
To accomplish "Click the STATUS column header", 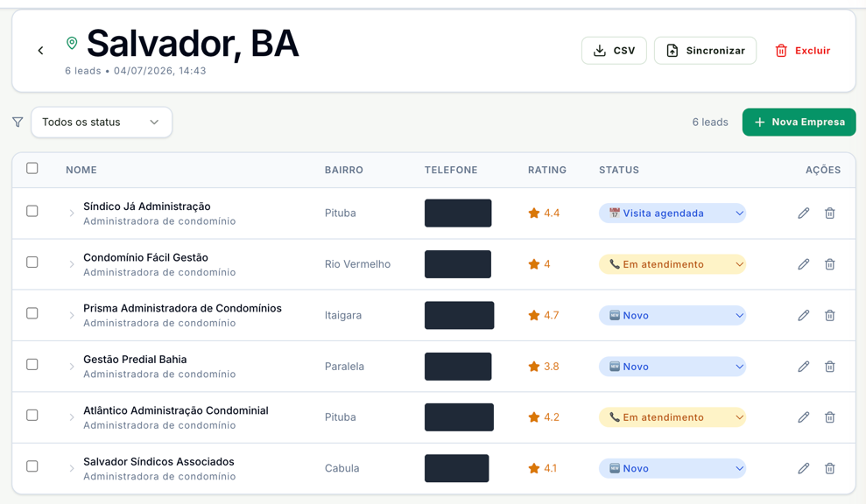I will [x=618, y=170].
